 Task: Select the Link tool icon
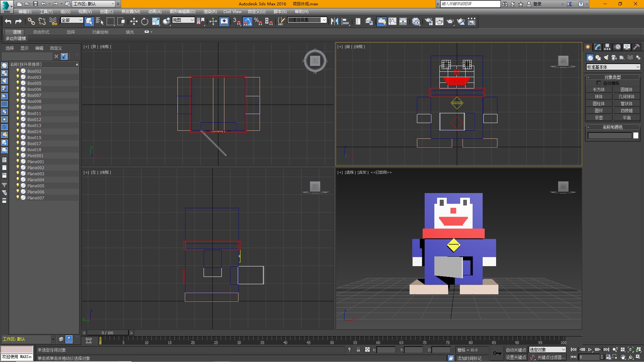31,21
